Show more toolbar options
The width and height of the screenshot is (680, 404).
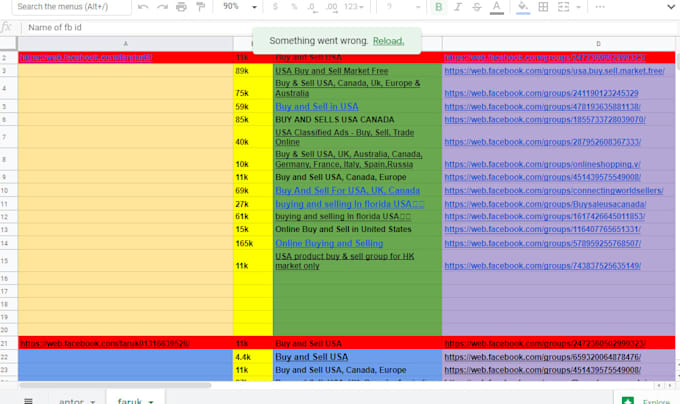[600, 7]
